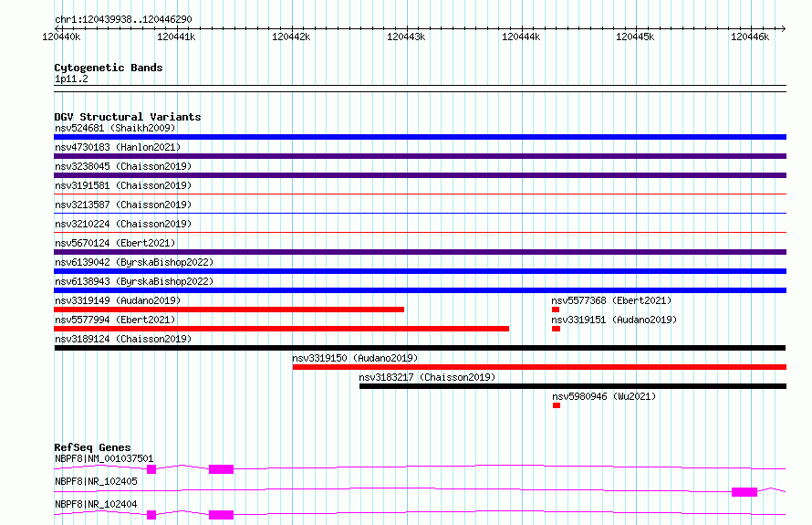Image resolution: width=812 pixels, height=525 pixels.
Task: Click the purple bar under nsv3238045
Action: pos(420,175)
